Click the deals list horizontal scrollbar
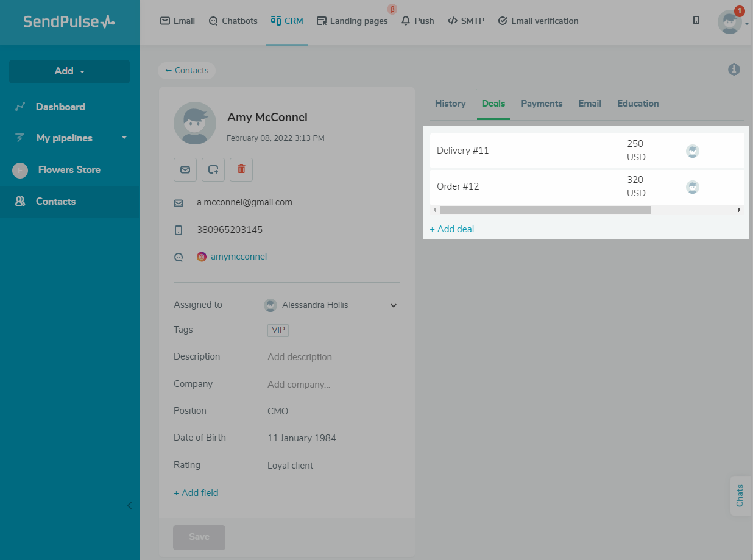Viewport: 753px width, 560px height. pos(545,210)
